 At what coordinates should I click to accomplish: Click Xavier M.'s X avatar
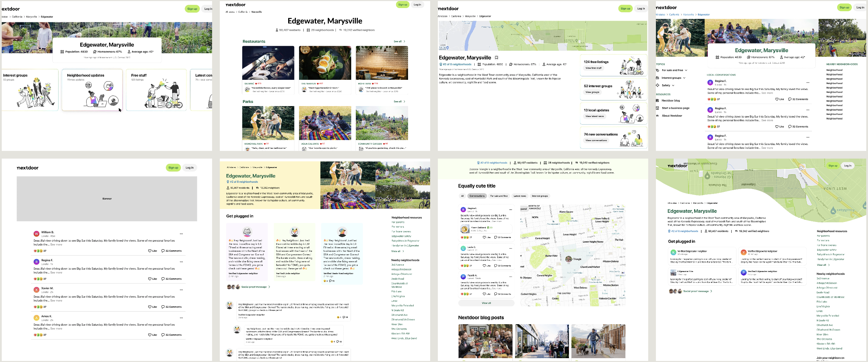pos(36,290)
